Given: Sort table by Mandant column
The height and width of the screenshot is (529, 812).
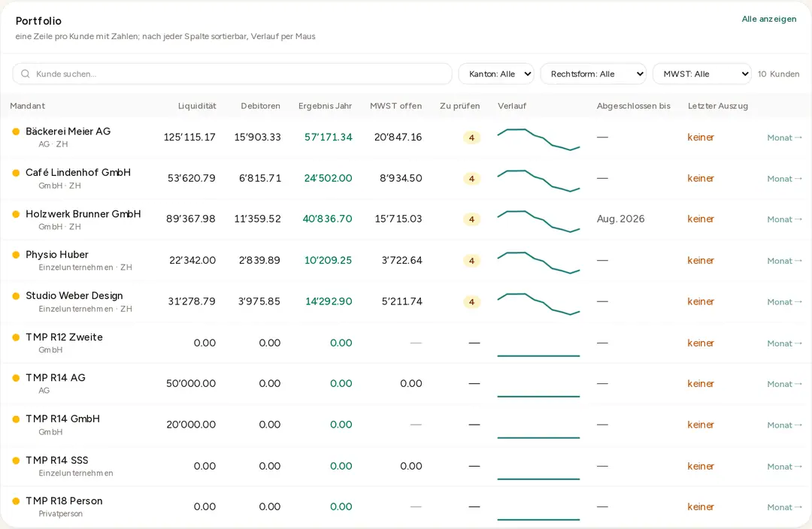Looking at the screenshot, I should (28, 106).
